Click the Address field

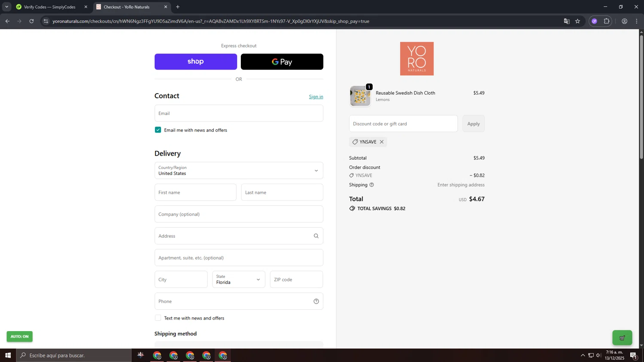239,236
